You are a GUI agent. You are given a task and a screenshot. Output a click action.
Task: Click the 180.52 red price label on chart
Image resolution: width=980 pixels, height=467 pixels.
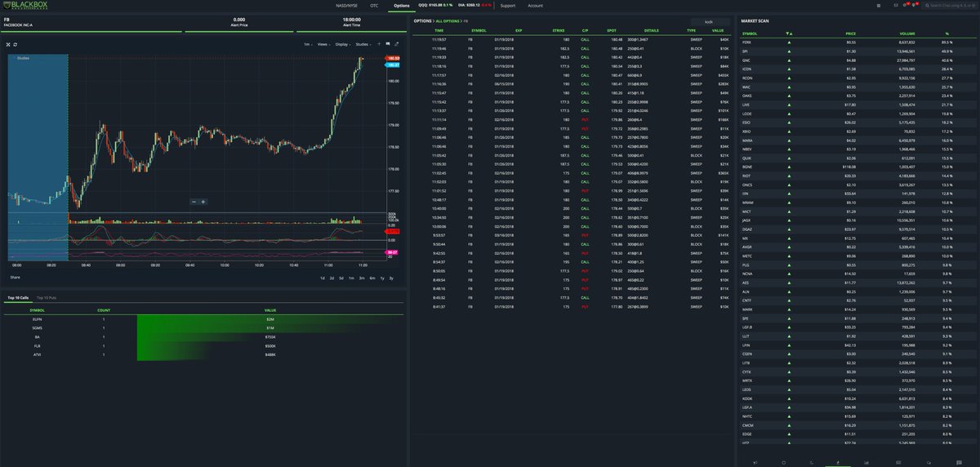coord(394,59)
